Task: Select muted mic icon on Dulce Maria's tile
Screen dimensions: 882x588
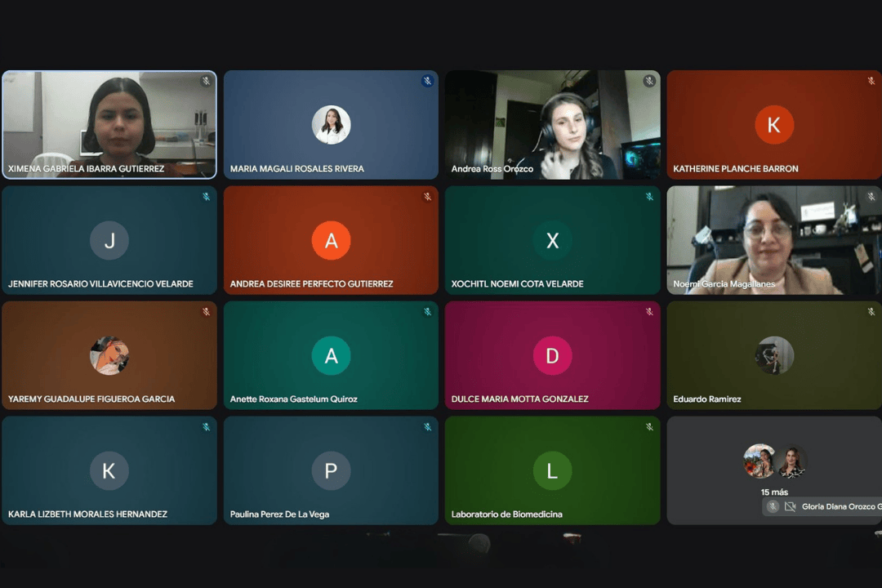Action: pos(649,311)
